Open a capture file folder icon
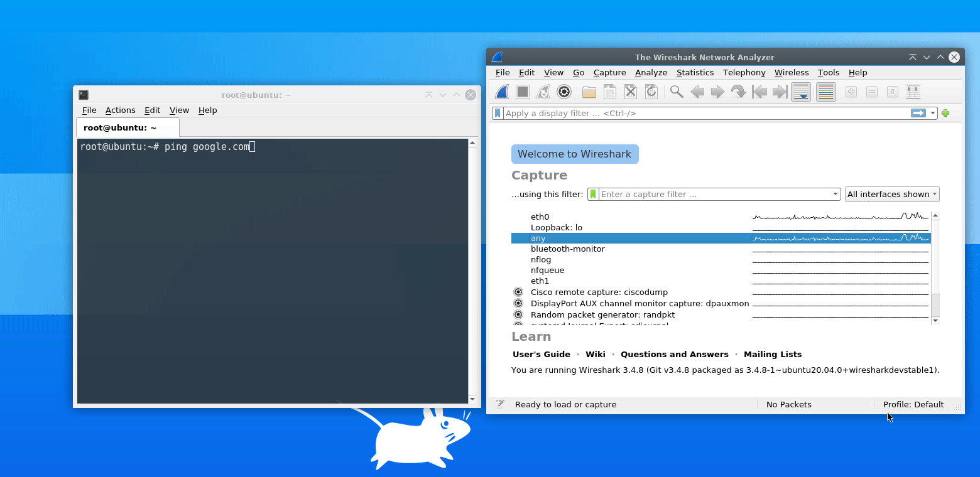 589,92
